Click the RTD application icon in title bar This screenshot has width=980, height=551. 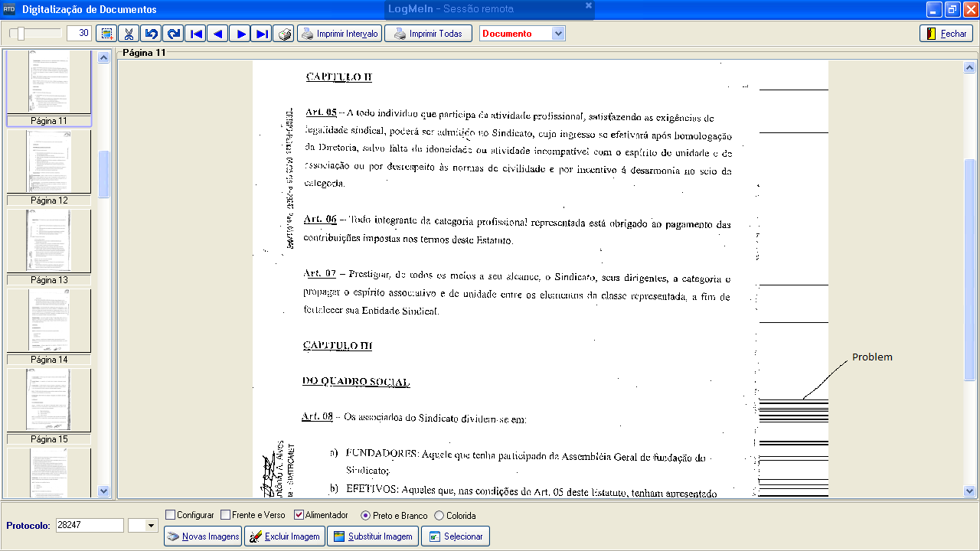pyautogui.click(x=9, y=10)
